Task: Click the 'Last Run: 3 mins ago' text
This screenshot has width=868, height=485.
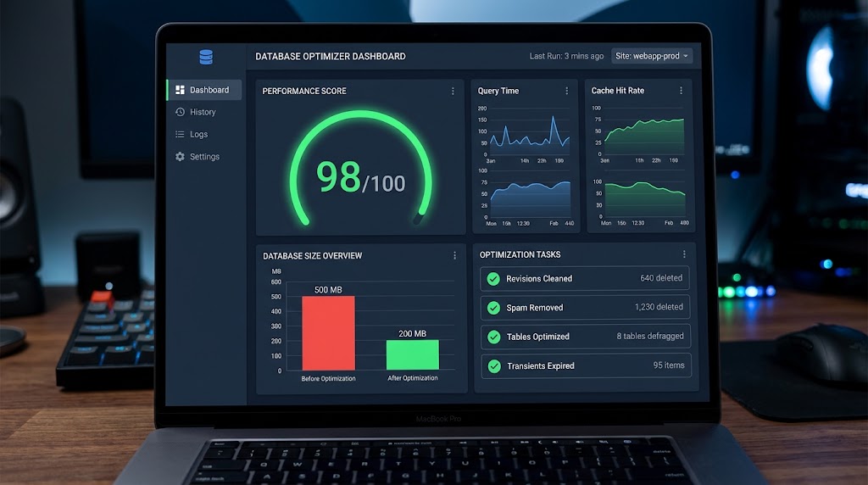Action: tap(566, 56)
